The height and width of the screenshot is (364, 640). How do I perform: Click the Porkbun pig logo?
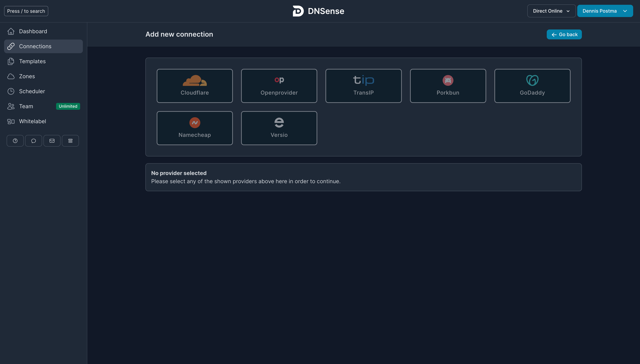[448, 80]
